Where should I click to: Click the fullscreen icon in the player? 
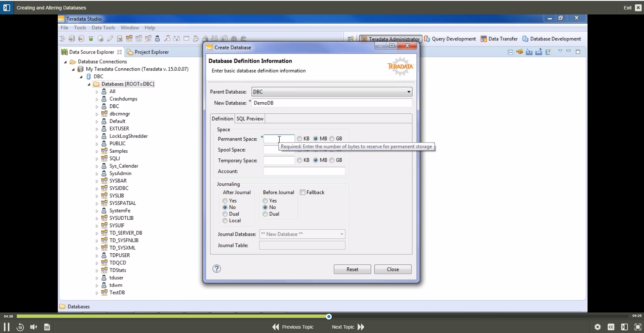(x=637, y=327)
